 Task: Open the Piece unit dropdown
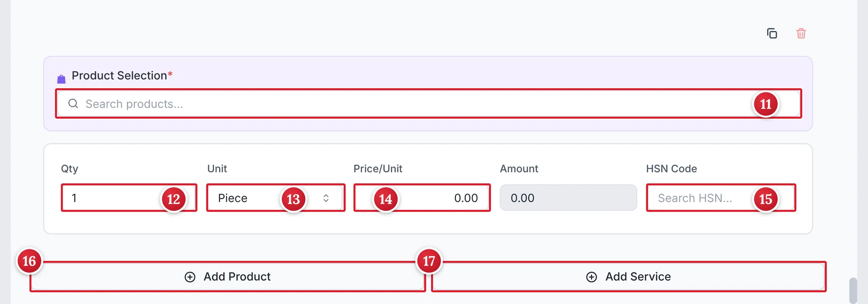pos(276,198)
